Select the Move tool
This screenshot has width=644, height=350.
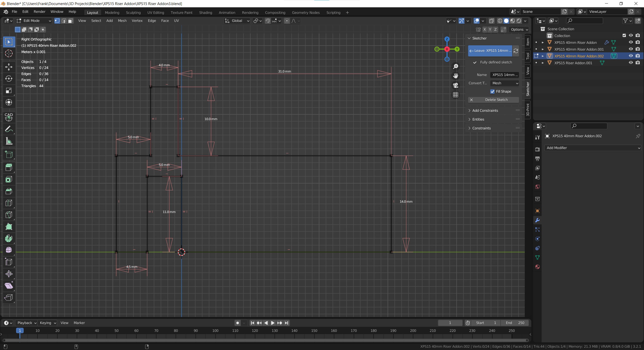[x=9, y=67]
